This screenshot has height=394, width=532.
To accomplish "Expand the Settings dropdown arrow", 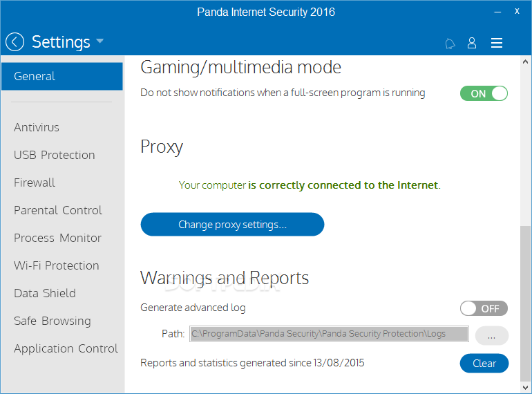I will pyautogui.click(x=99, y=41).
